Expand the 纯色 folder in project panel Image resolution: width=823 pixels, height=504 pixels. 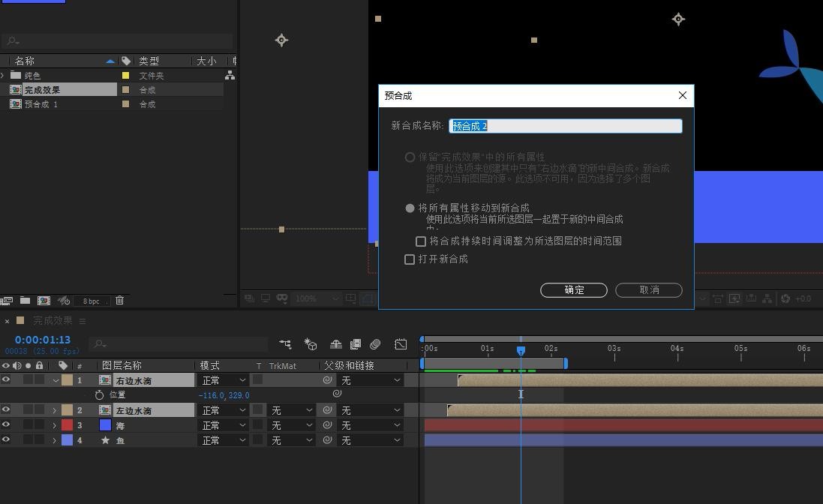[x=2, y=76]
